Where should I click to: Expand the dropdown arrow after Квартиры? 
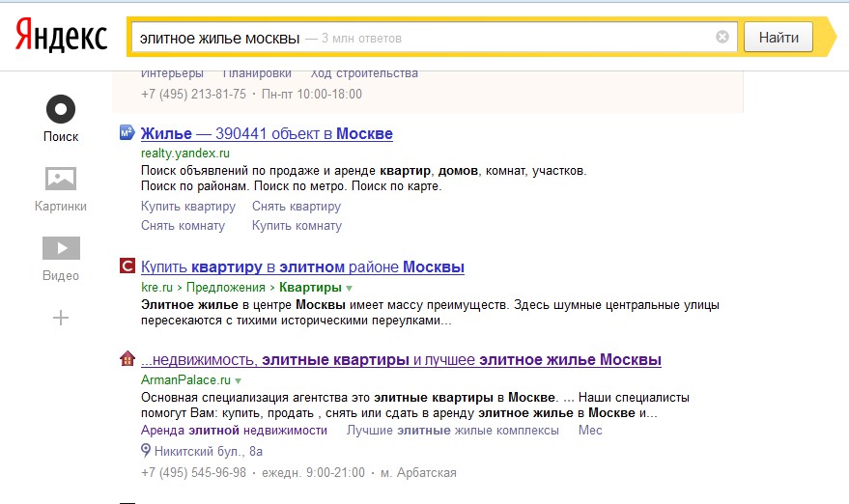pos(350,288)
